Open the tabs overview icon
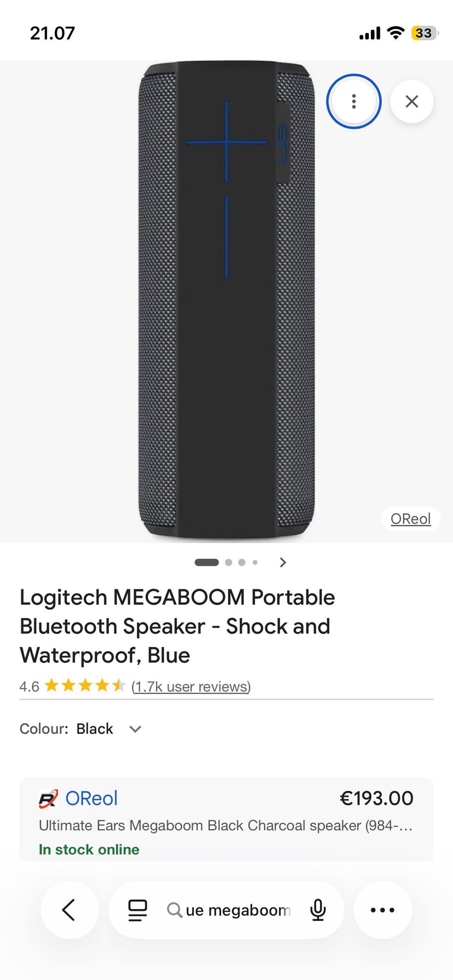Screen dimensions: 453x980 point(138,910)
